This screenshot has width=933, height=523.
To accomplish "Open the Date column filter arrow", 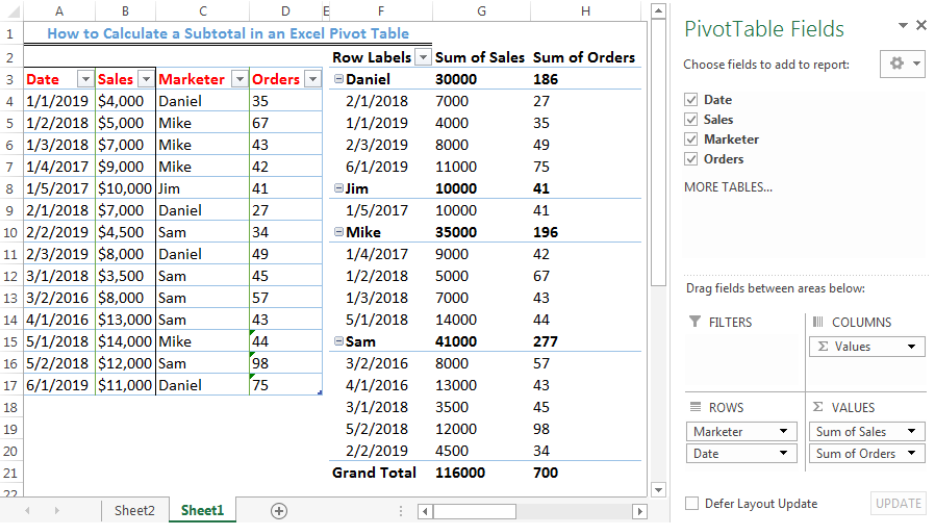I will [x=86, y=79].
